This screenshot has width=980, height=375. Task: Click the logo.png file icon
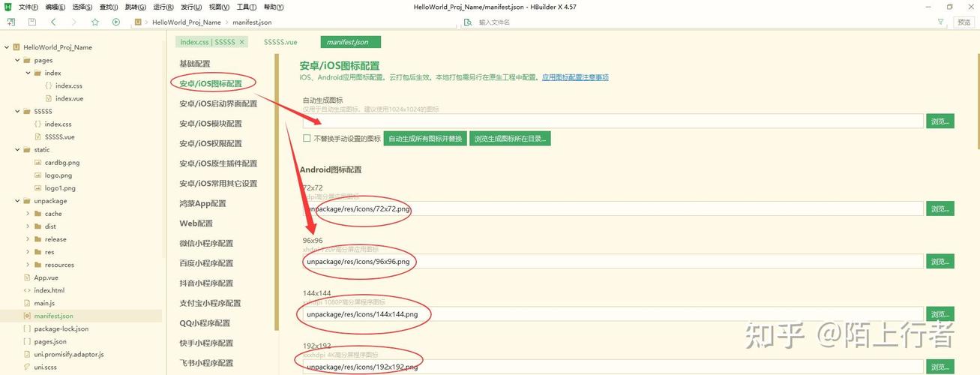click(37, 175)
